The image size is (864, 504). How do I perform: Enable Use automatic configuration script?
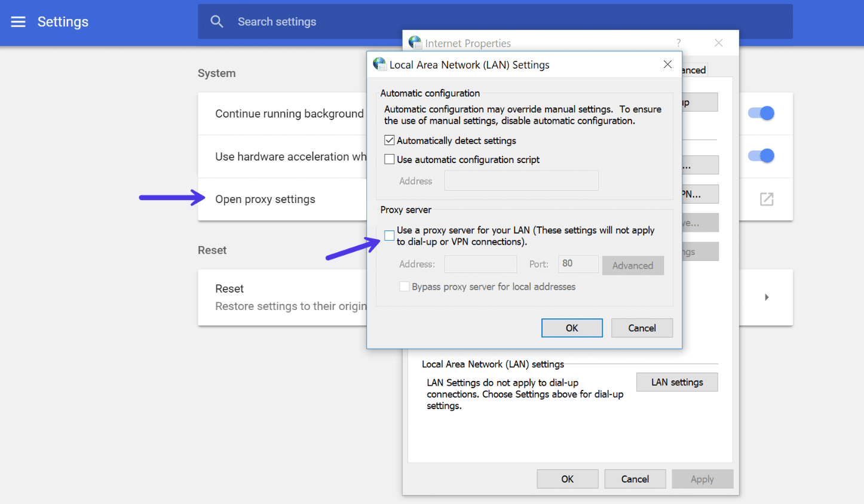click(x=389, y=159)
